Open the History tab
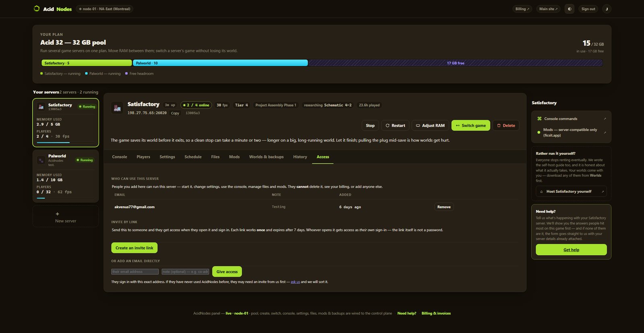Viewport: 644px width, 333px height. click(300, 157)
